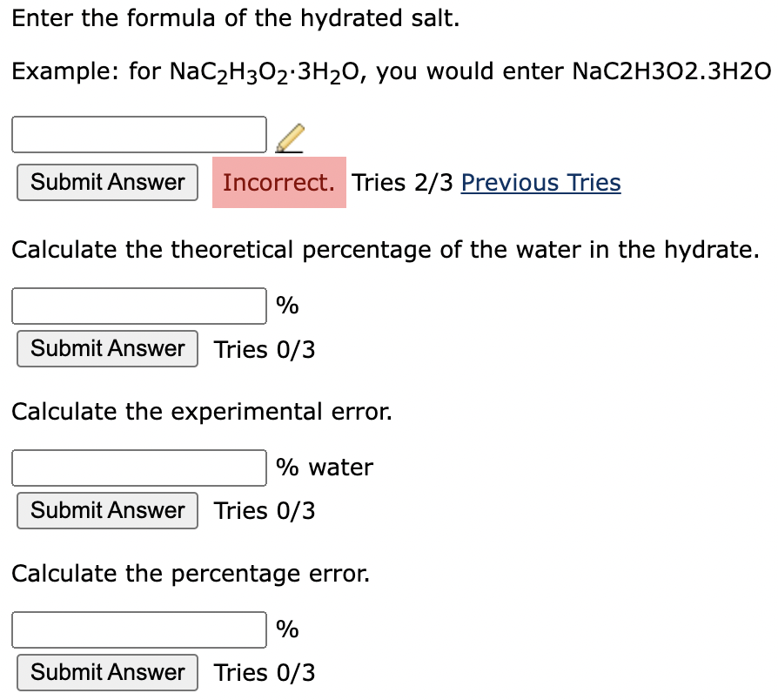Click the red Incorrect status label
This screenshot has height=700, width=778.
[x=278, y=183]
